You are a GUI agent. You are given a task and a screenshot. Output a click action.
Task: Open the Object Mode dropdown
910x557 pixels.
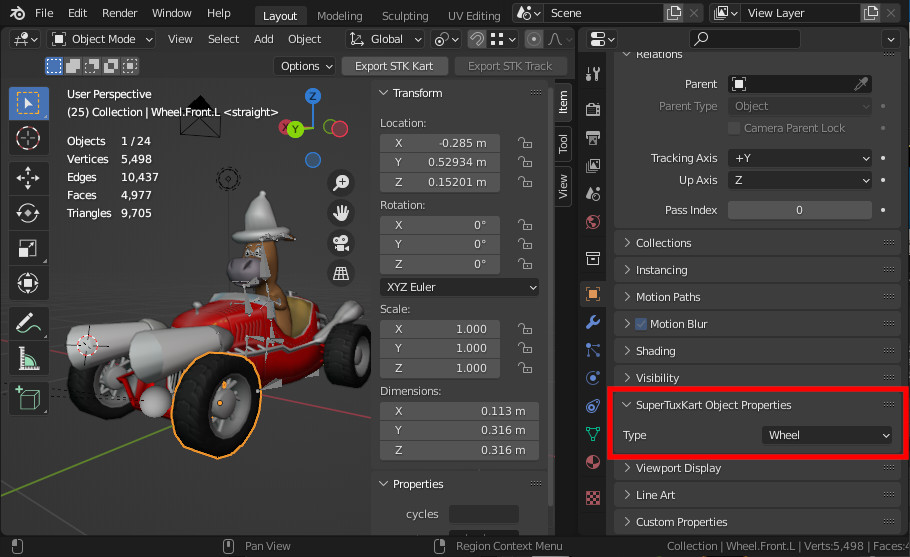[x=102, y=39]
